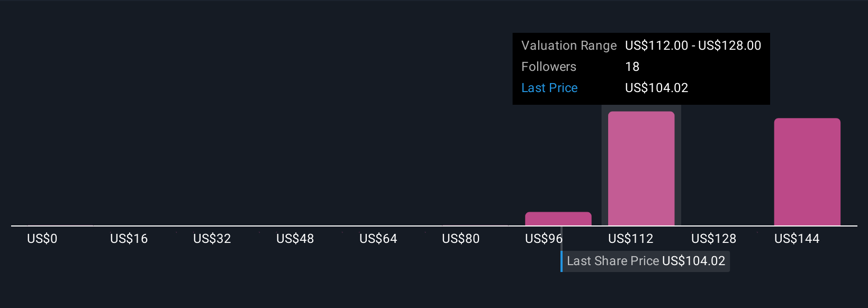Click the Valuation Range text in tooltip

[x=569, y=46]
